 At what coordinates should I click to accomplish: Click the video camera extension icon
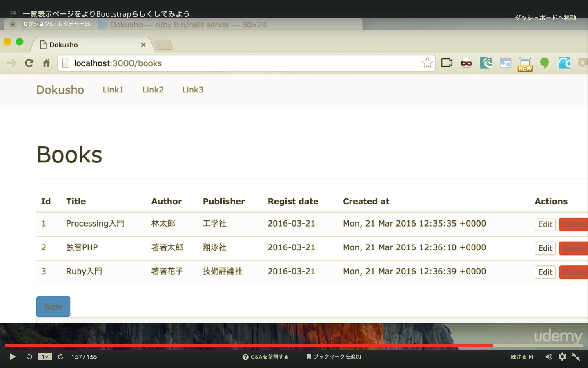click(x=447, y=63)
